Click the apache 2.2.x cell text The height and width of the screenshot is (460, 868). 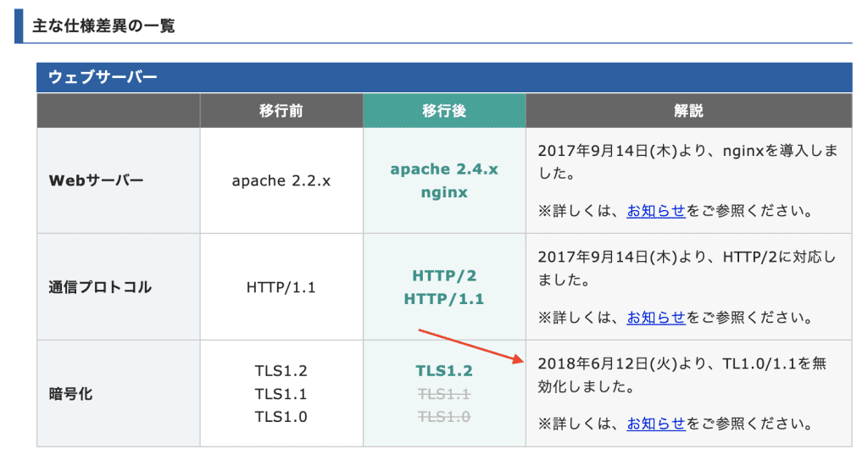click(x=281, y=180)
